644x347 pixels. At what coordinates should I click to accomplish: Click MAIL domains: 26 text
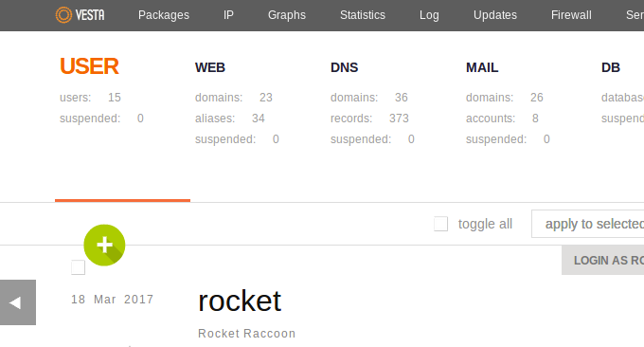click(505, 98)
